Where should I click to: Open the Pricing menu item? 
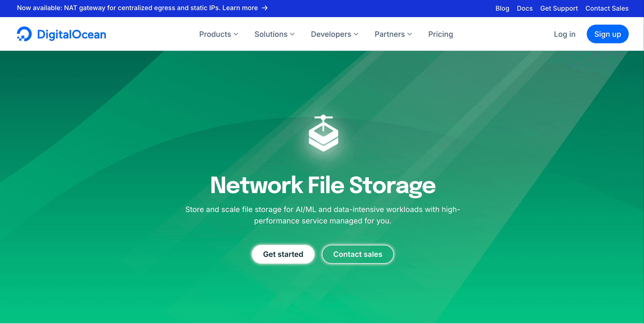(440, 34)
